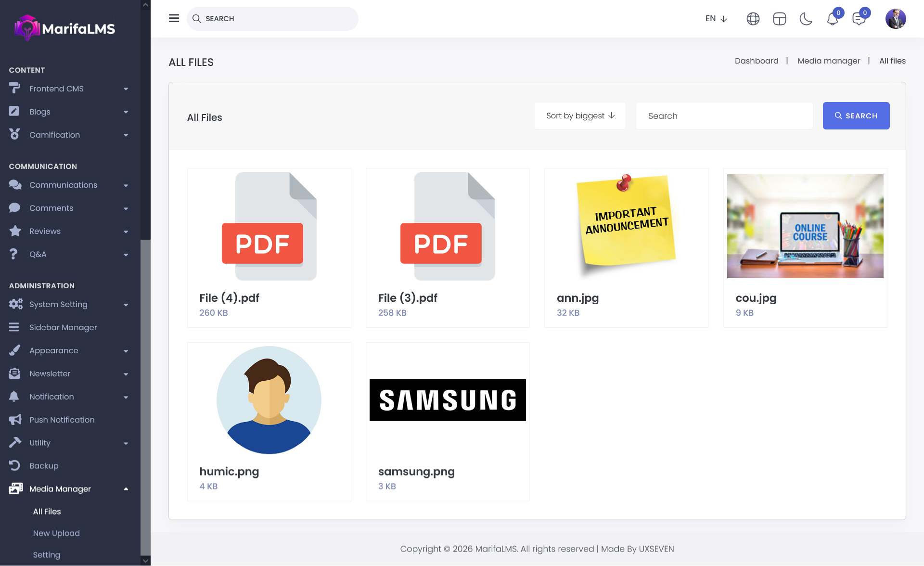Image resolution: width=924 pixels, height=566 pixels.
Task: Click the blue SEARCH button
Action: click(856, 116)
